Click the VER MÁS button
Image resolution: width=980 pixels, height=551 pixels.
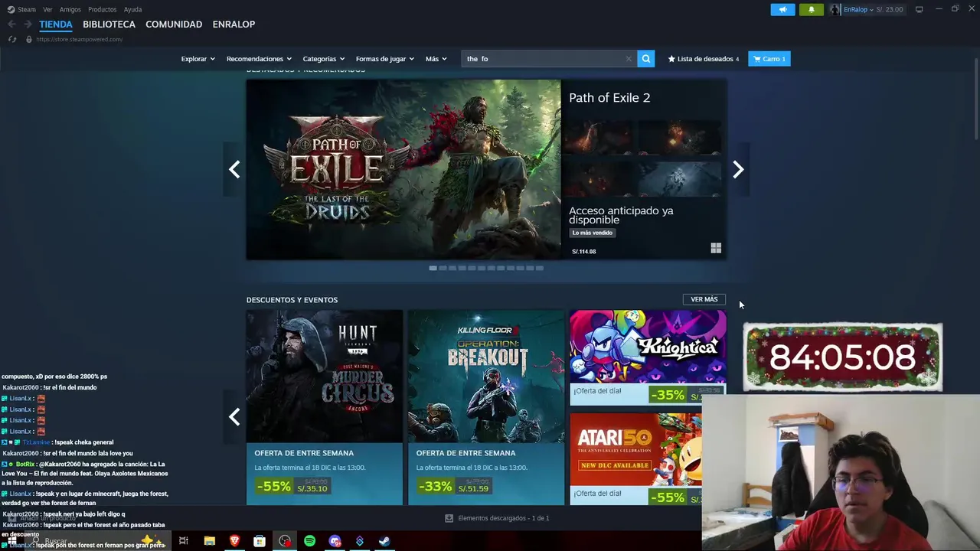704,299
